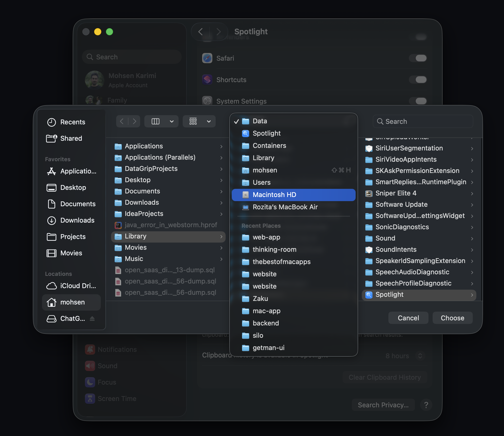Go to Desktop favorite in sidebar

71,188
